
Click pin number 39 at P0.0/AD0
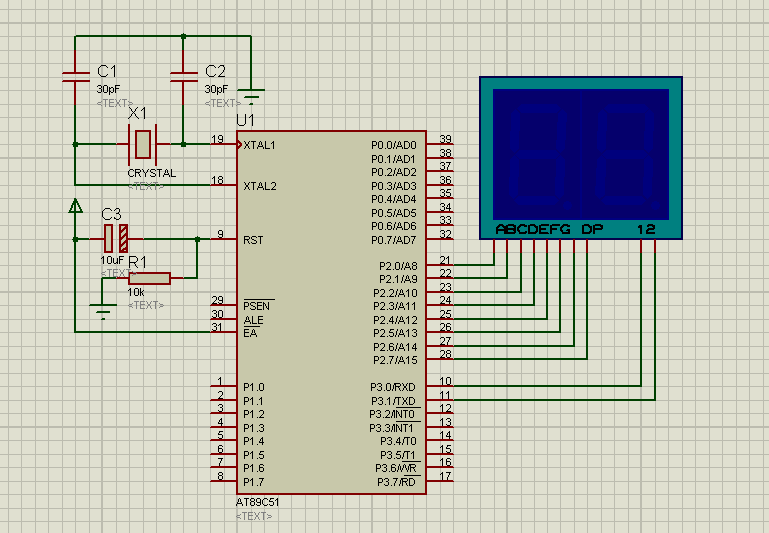(445, 139)
